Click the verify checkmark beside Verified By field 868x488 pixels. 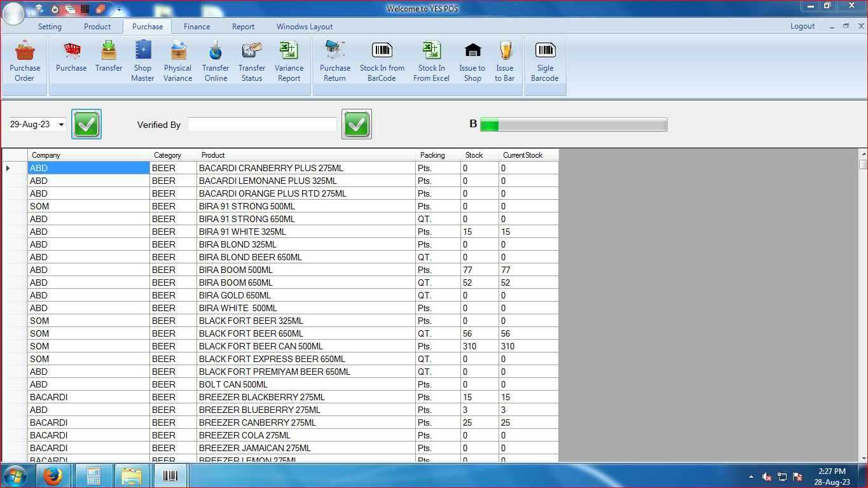click(x=356, y=124)
